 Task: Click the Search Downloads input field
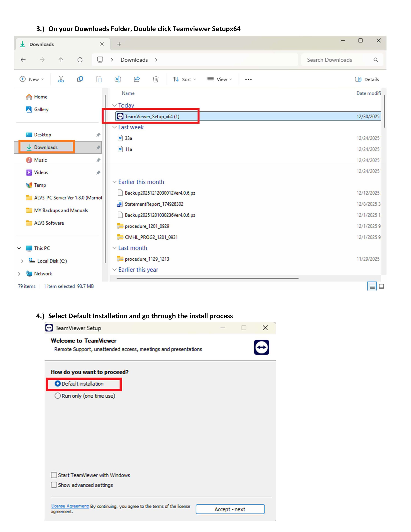[x=338, y=60]
